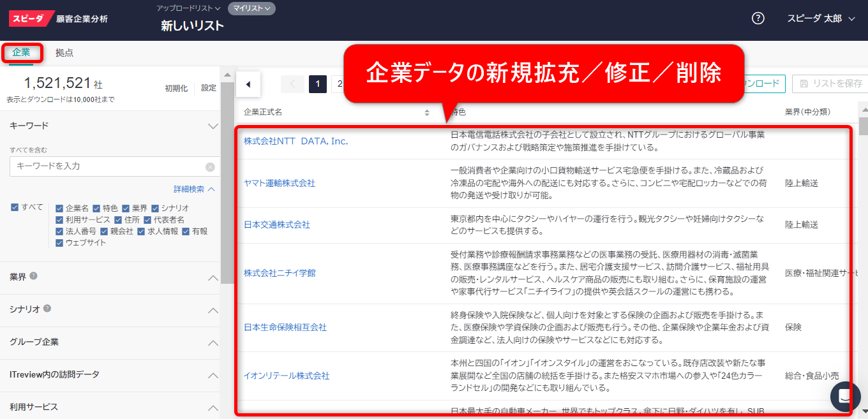Open the スピーダ 太郎 user menu

click(x=820, y=18)
